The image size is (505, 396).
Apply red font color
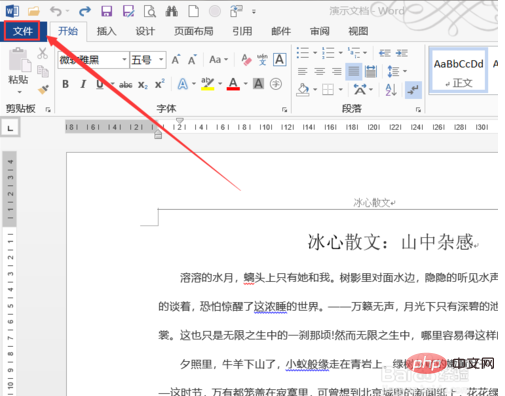pyautogui.click(x=233, y=84)
